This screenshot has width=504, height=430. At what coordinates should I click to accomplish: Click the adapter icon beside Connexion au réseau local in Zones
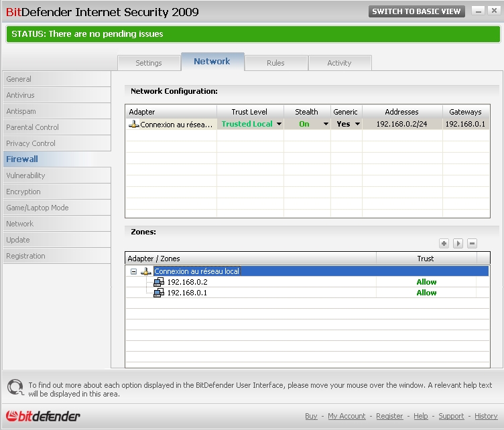(146, 271)
